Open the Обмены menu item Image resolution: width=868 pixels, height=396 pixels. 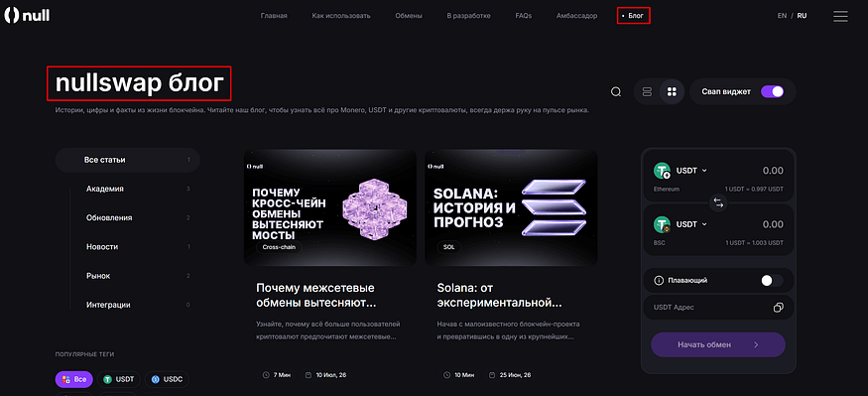point(409,16)
